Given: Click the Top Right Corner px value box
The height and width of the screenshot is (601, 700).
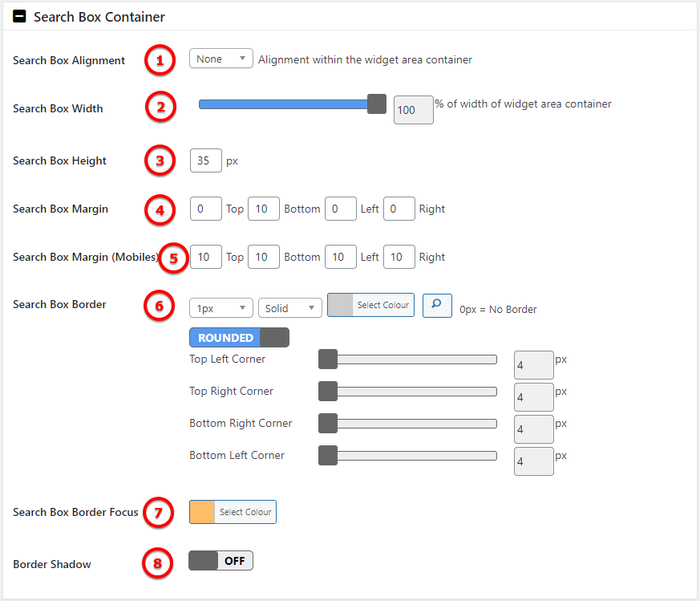Looking at the screenshot, I should [534, 397].
